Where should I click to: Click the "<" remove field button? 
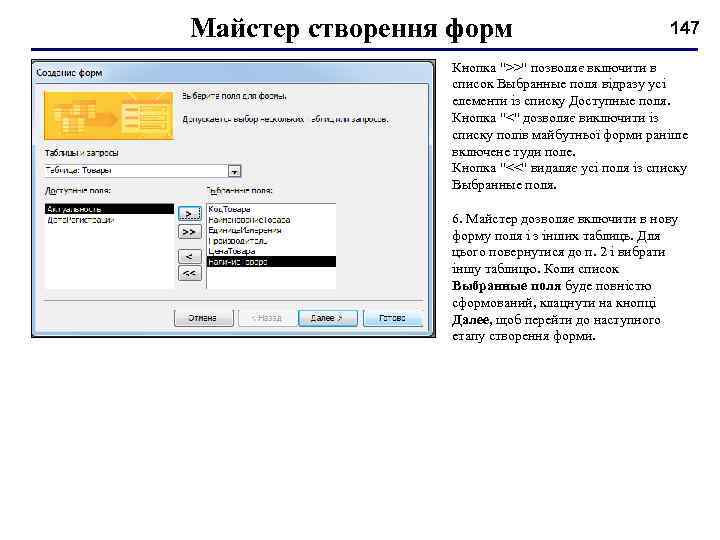[189, 256]
